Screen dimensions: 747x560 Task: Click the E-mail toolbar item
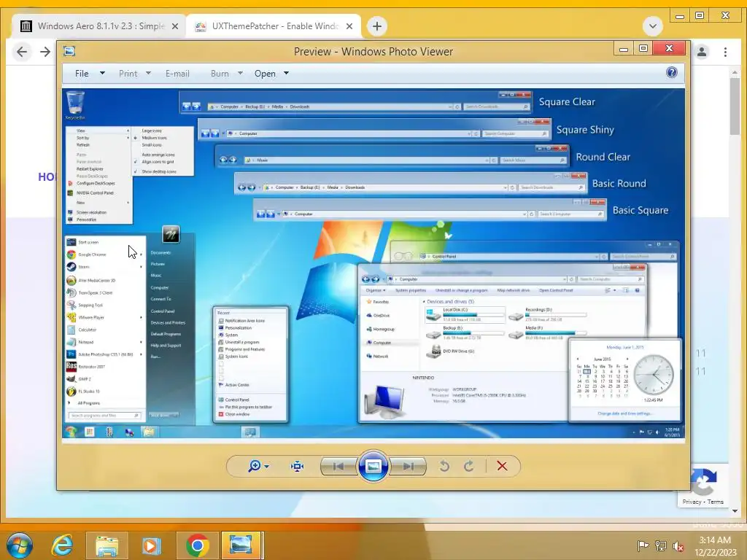[177, 74]
